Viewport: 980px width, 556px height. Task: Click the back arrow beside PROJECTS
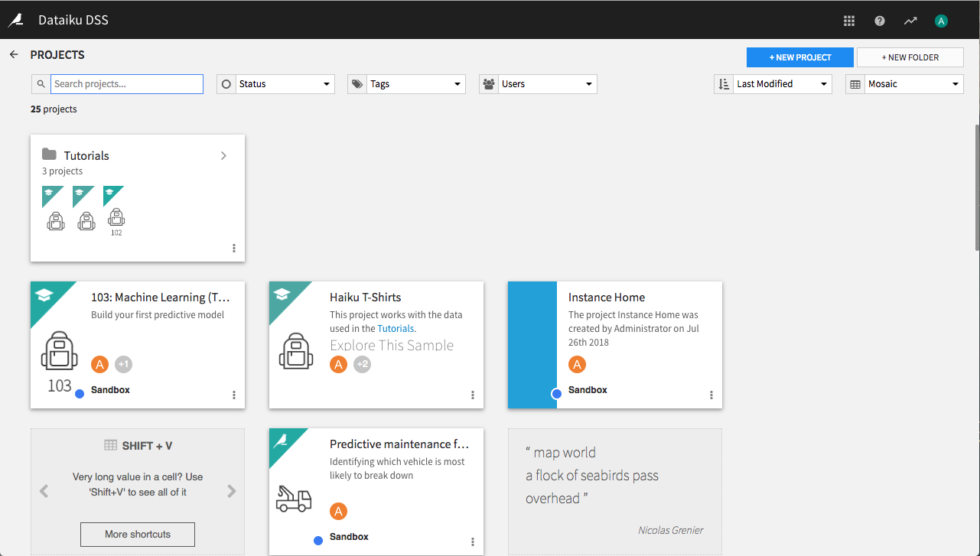tap(13, 54)
